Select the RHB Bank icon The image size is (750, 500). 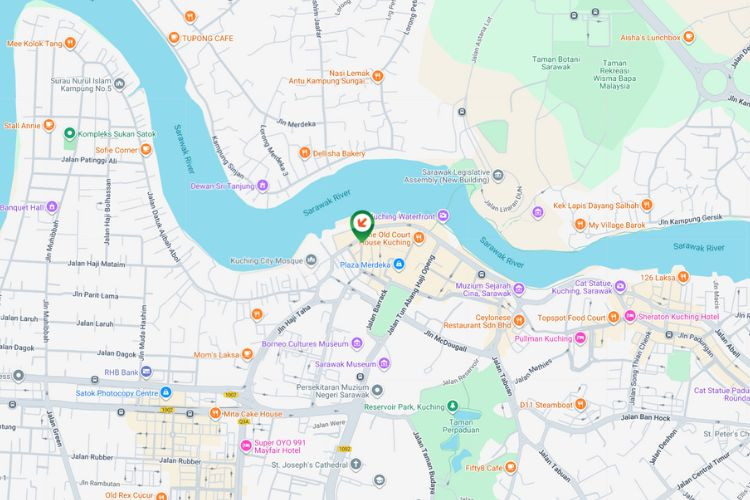[146, 372]
